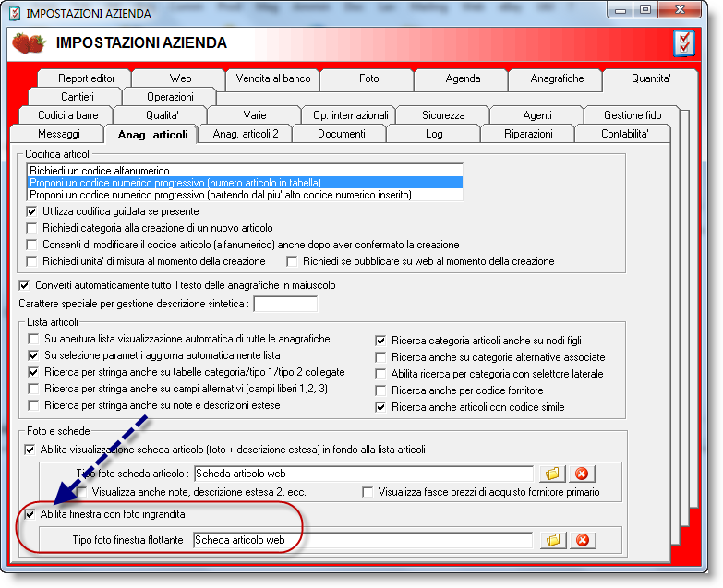Switch to the Cantieri tab
723x588 pixels.
(77, 97)
